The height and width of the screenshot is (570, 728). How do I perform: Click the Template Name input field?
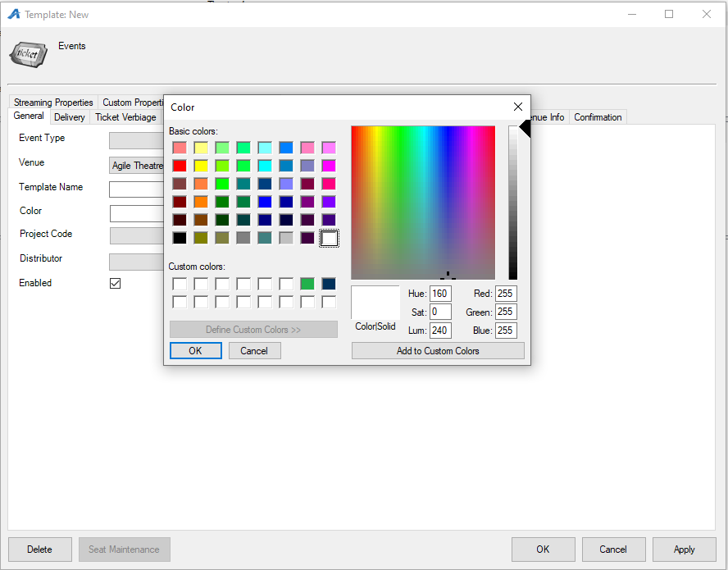pyautogui.click(x=136, y=189)
